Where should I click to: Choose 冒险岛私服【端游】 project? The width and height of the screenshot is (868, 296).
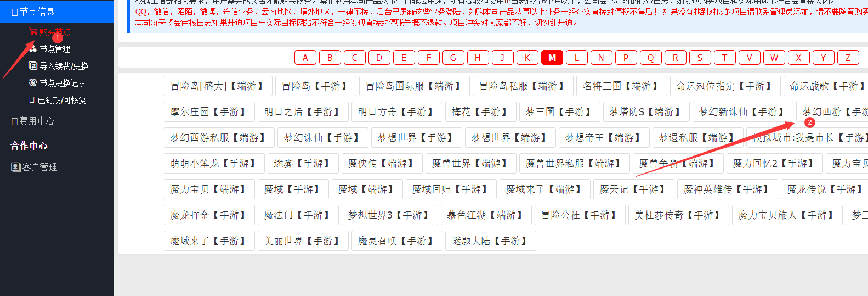pos(523,86)
